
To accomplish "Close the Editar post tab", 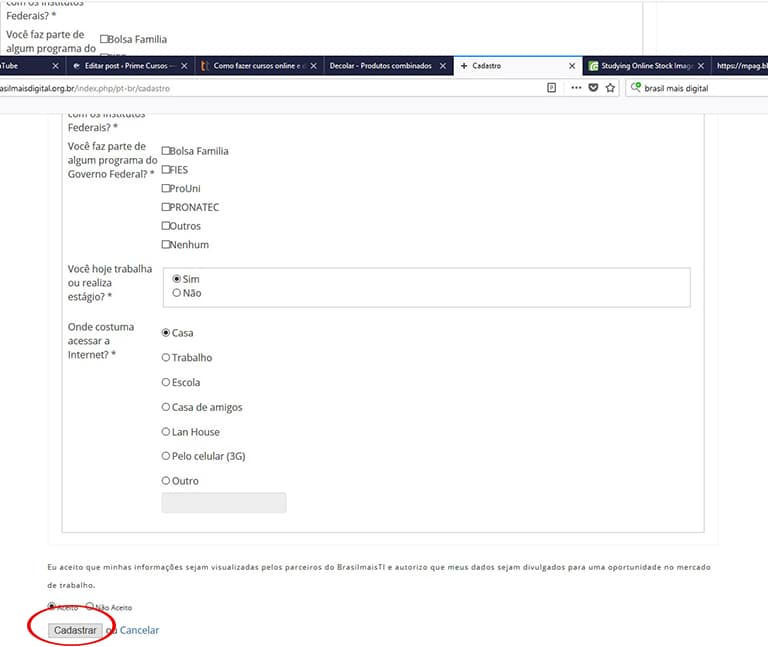I will tap(182, 66).
